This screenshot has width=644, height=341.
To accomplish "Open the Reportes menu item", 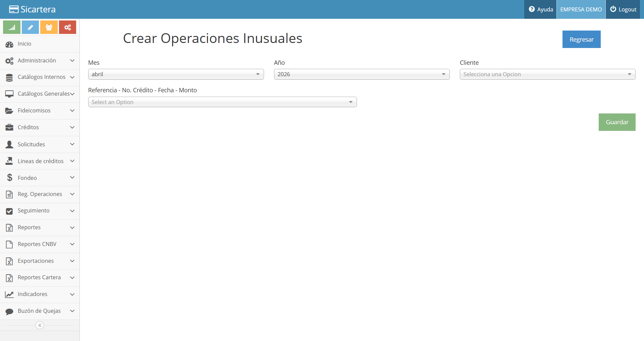I will 40,228.
